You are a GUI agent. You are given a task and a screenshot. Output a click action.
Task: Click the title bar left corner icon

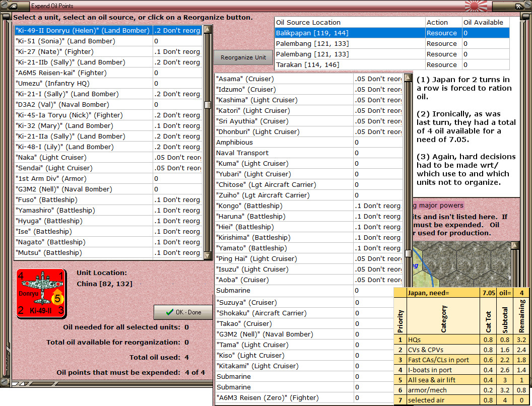pos(12,6)
